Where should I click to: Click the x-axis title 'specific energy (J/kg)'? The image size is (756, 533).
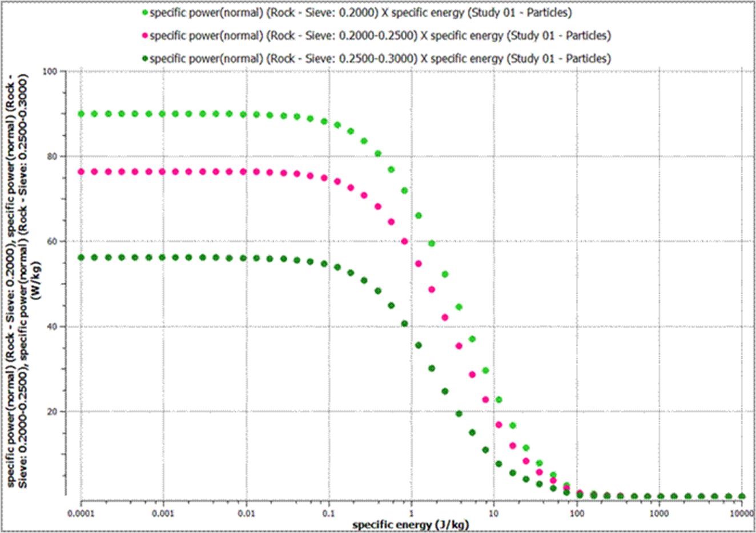[411, 524]
